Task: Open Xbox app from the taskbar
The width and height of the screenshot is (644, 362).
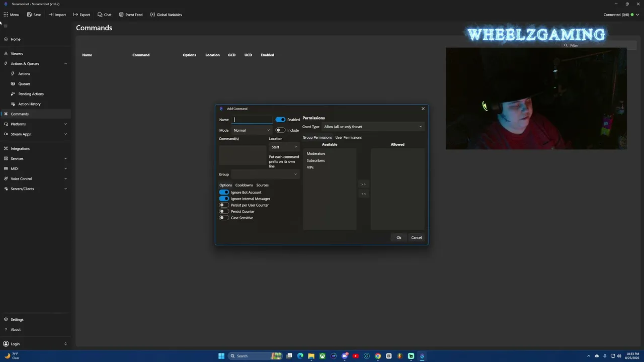Action: tap(323, 356)
